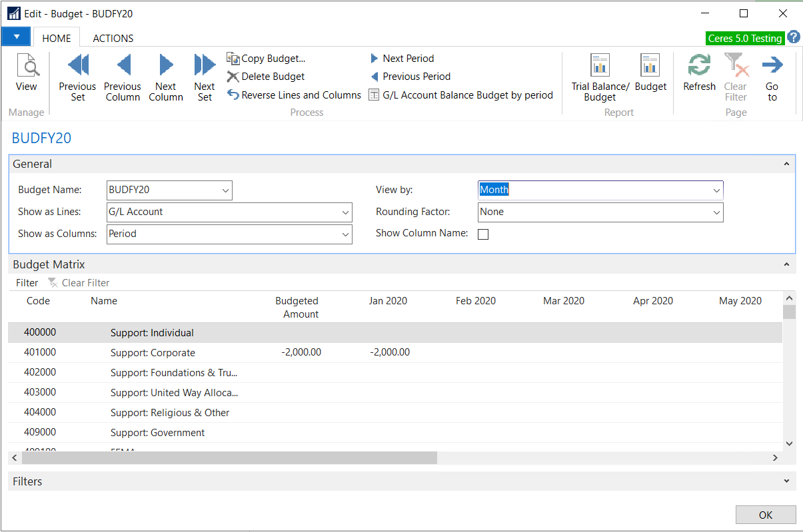
Task: Select the HOME ribbon tab
Action: (57, 38)
